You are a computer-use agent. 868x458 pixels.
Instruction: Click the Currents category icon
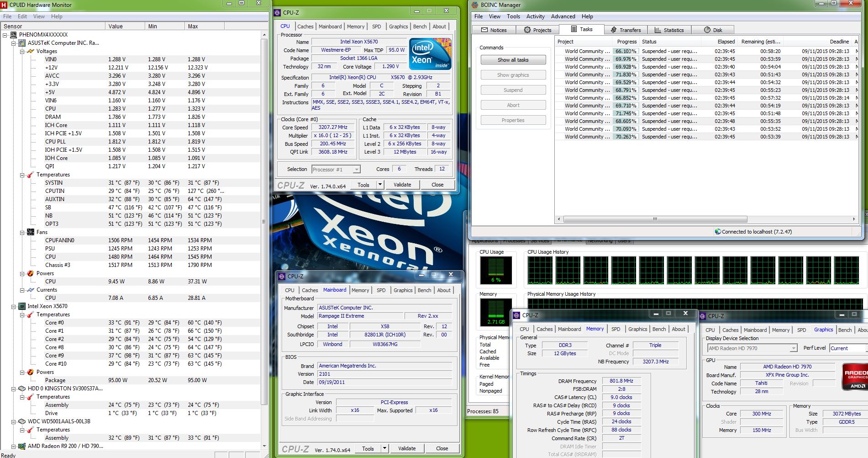pyautogui.click(x=30, y=290)
